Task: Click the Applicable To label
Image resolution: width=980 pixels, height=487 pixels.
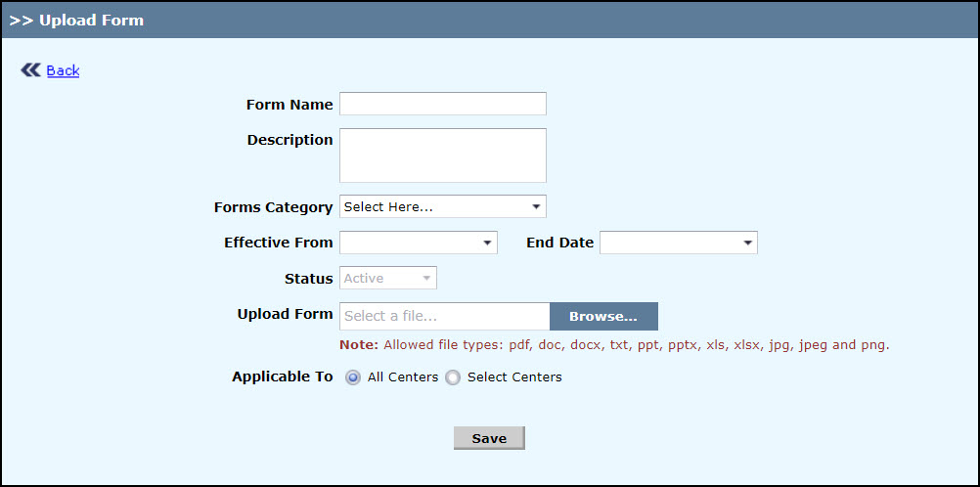Action: click(282, 376)
